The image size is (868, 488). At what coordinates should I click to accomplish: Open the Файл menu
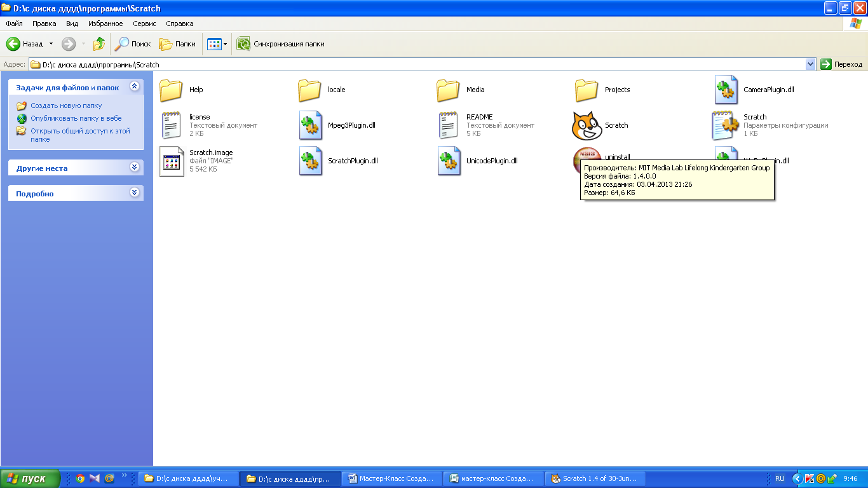[x=14, y=24]
